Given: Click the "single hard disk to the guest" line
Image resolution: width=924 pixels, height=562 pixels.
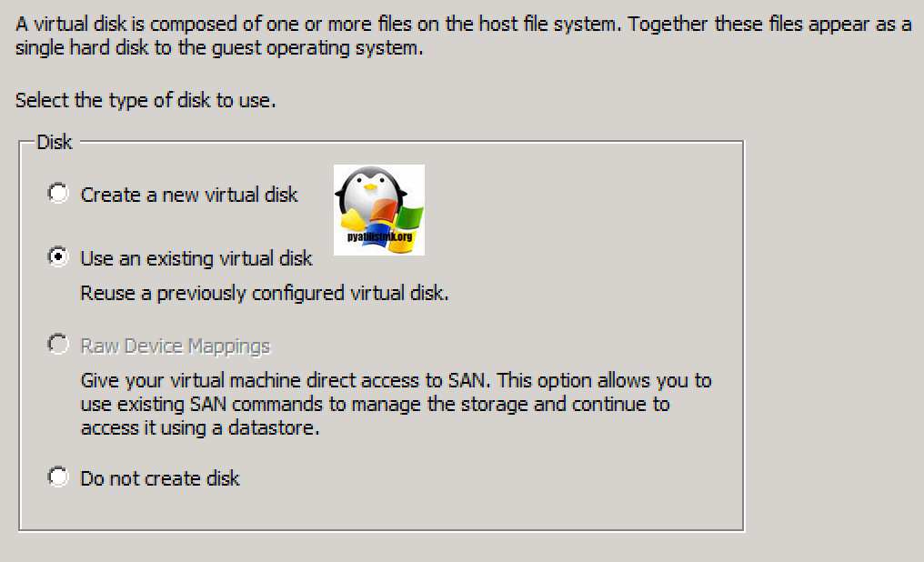Looking at the screenshot, I should coord(218,47).
